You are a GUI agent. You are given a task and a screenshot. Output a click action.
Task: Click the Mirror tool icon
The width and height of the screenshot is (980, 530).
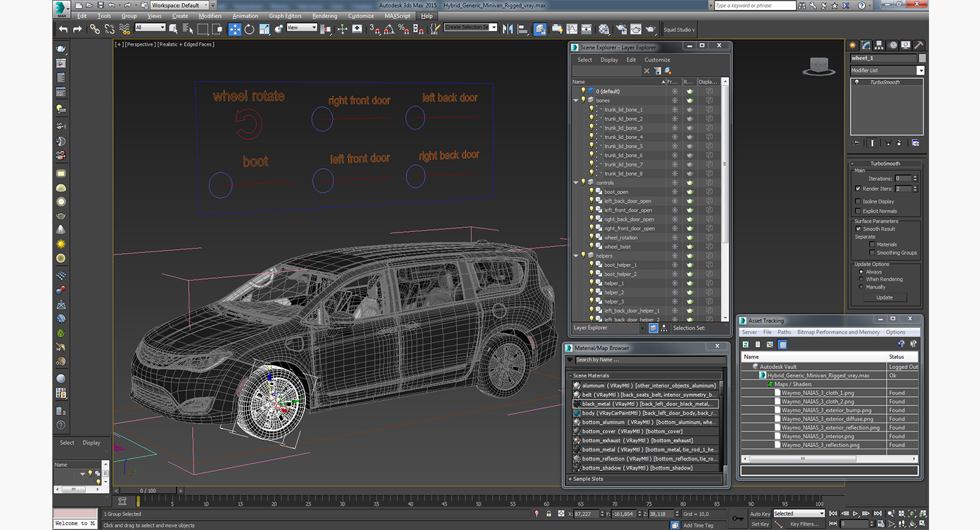[x=508, y=29]
